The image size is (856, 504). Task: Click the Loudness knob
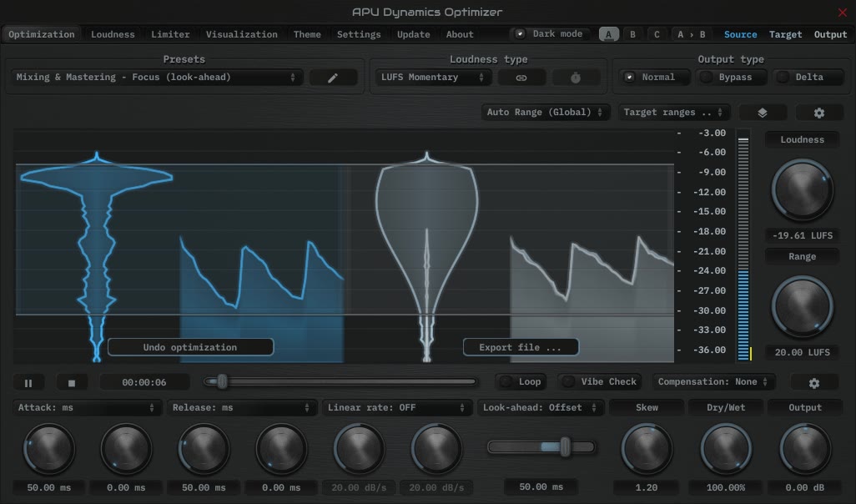(802, 189)
